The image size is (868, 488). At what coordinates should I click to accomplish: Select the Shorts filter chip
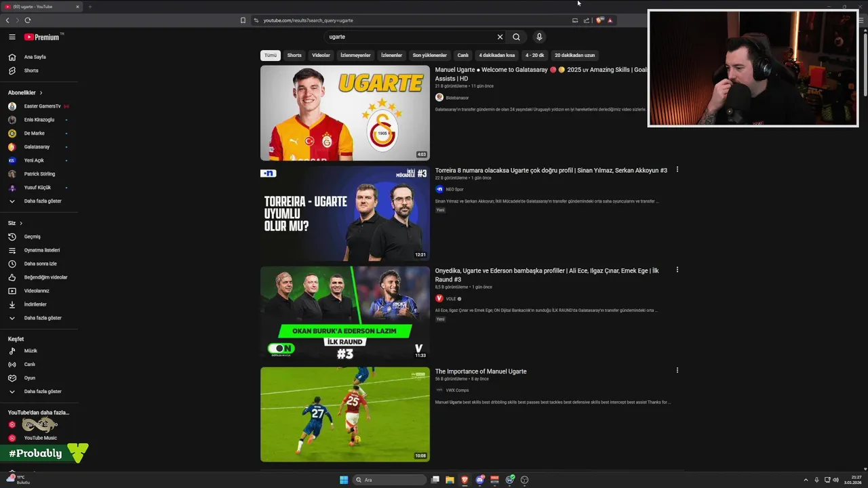coord(294,56)
